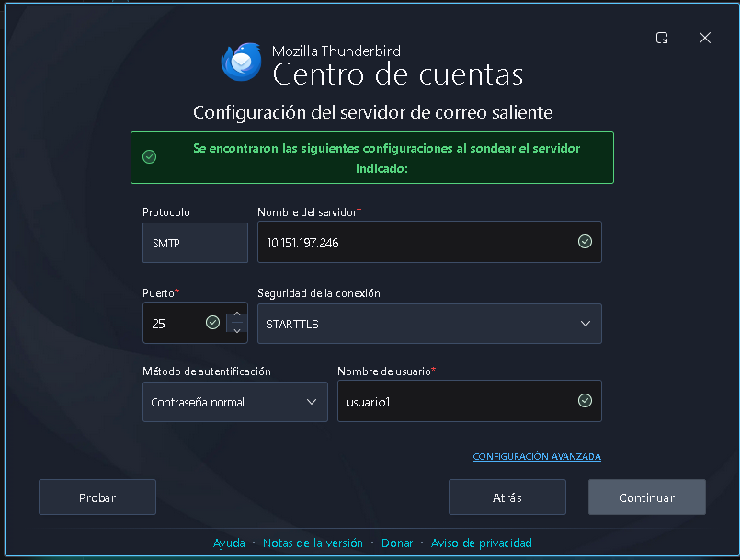Click the checkmark in the username field
The height and width of the screenshot is (560, 740).
(585, 401)
